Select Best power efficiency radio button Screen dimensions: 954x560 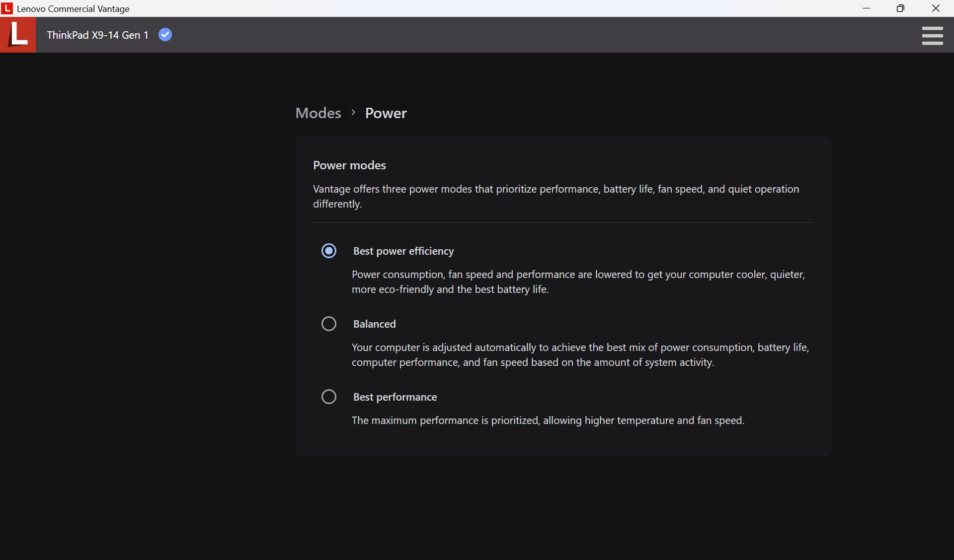pyautogui.click(x=329, y=251)
